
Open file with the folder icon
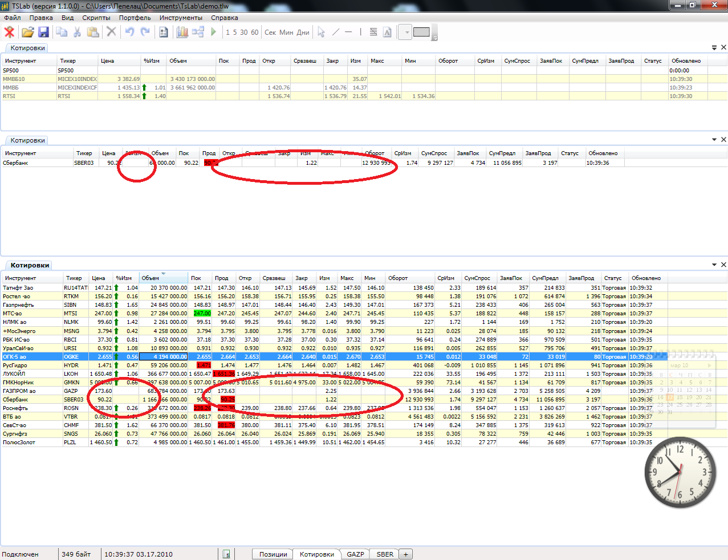[27, 32]
